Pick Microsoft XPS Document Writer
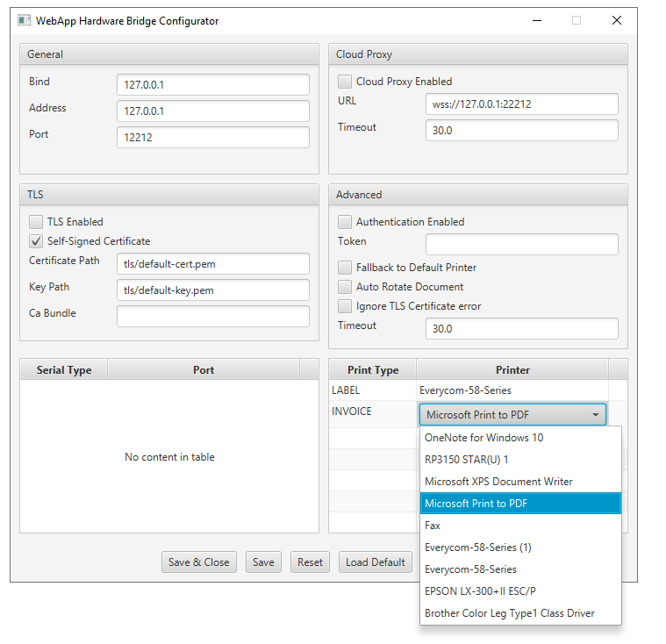 (520, 482)
